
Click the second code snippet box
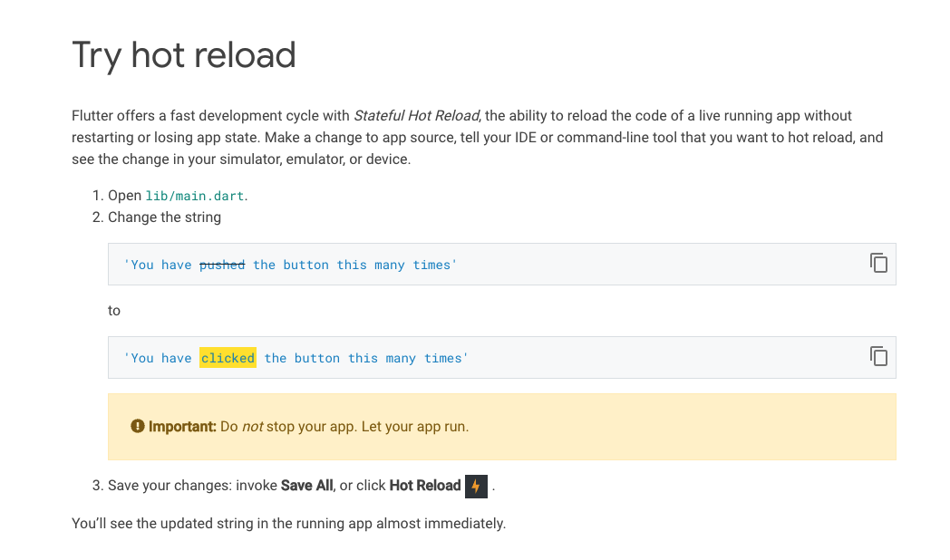click(x=501, y=357)
